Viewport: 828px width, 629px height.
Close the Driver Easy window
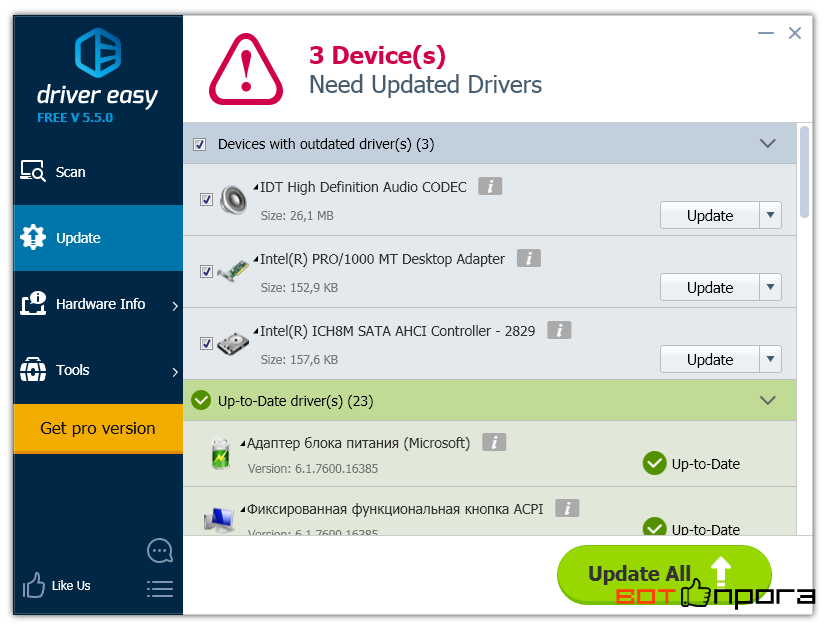(795, 33)
